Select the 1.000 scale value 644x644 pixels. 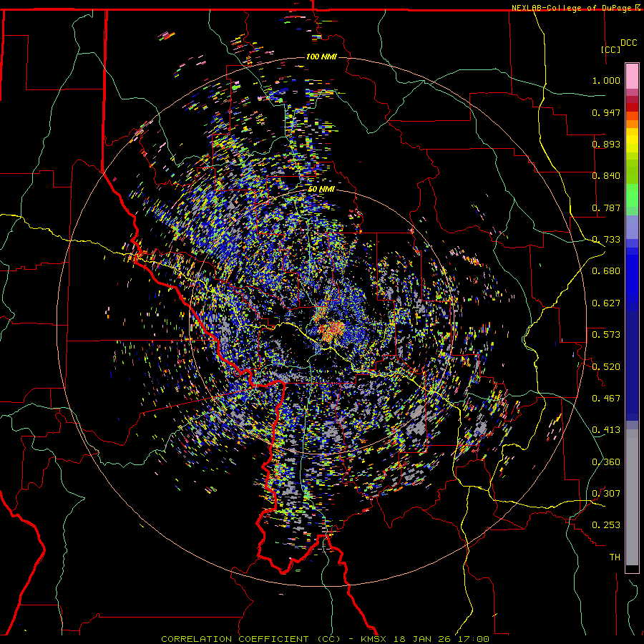[606, 80]
